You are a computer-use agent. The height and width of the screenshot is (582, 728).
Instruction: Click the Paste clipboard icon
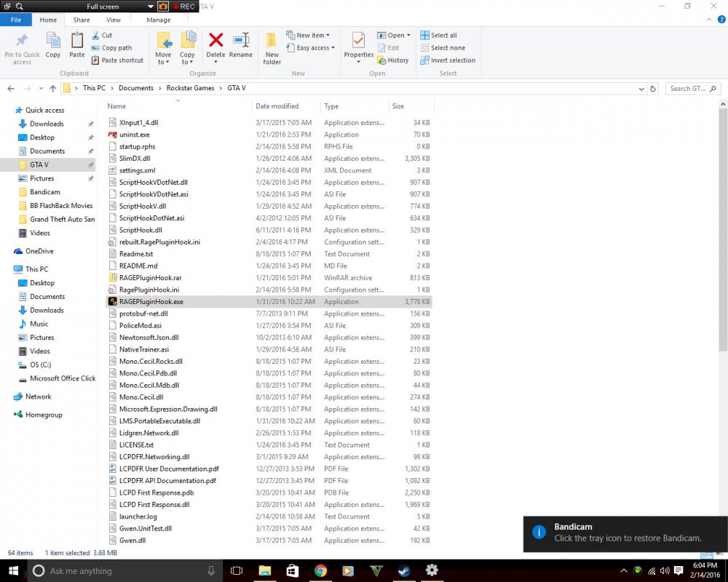tap(77, 44)
